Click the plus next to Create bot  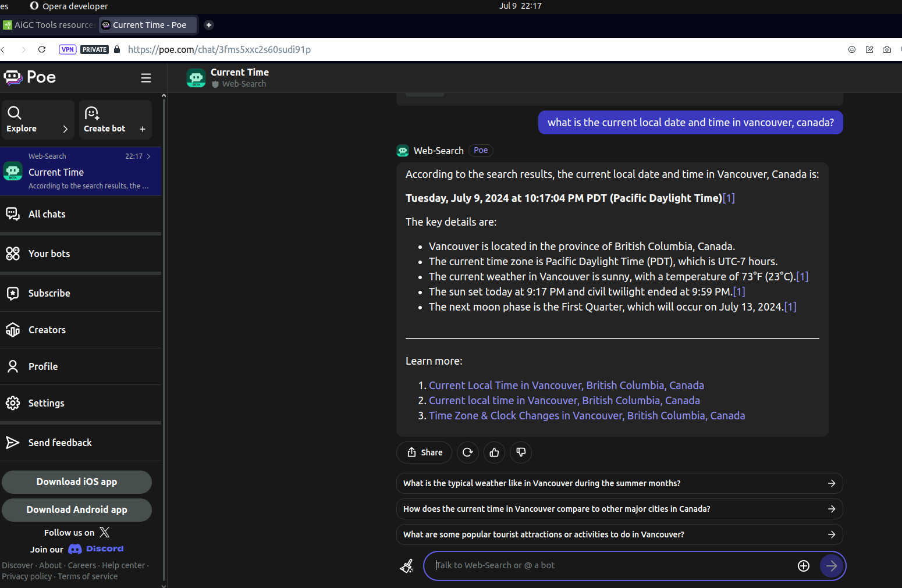pos(143,129)
